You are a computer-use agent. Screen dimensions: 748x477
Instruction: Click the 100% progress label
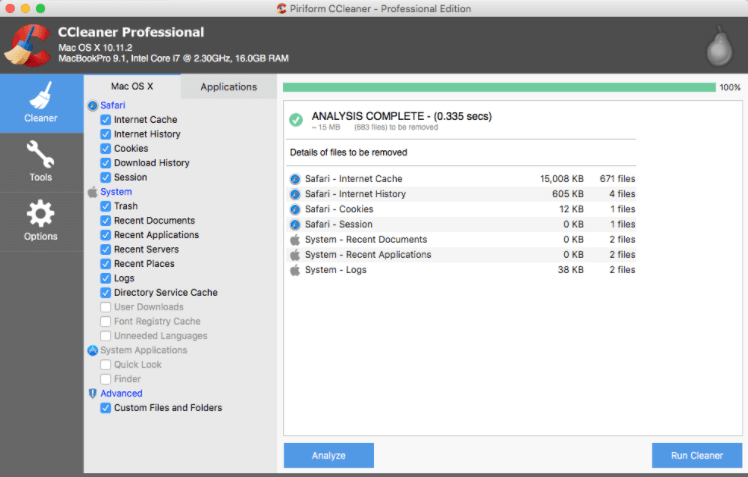pyautogui.click(x=730, y=87)
